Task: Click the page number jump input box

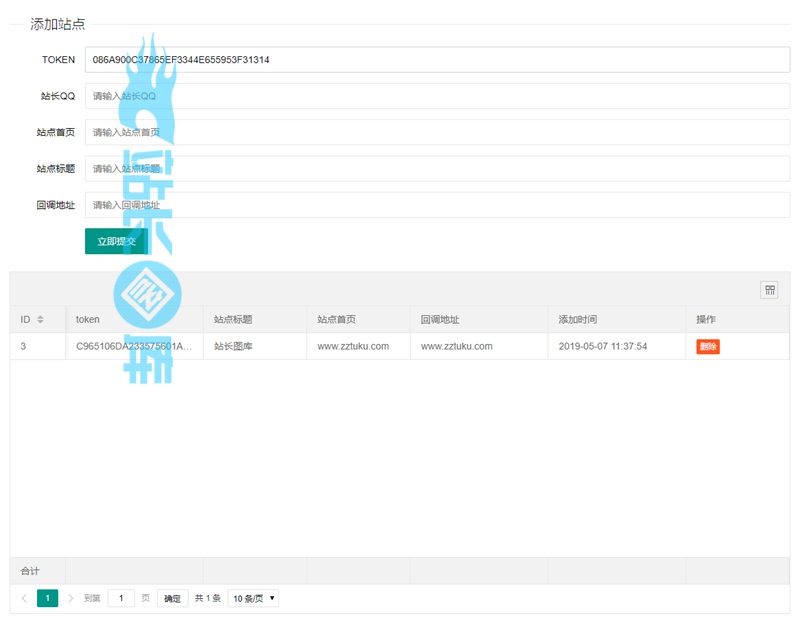Action: (121, 598)
